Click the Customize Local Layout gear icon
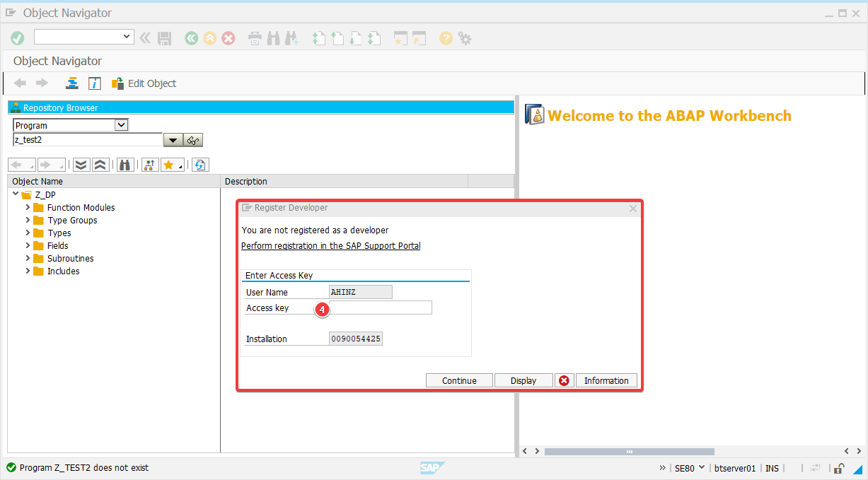Image resolution: width=868 pixels, height=480 pixels. tap(465, 38)
